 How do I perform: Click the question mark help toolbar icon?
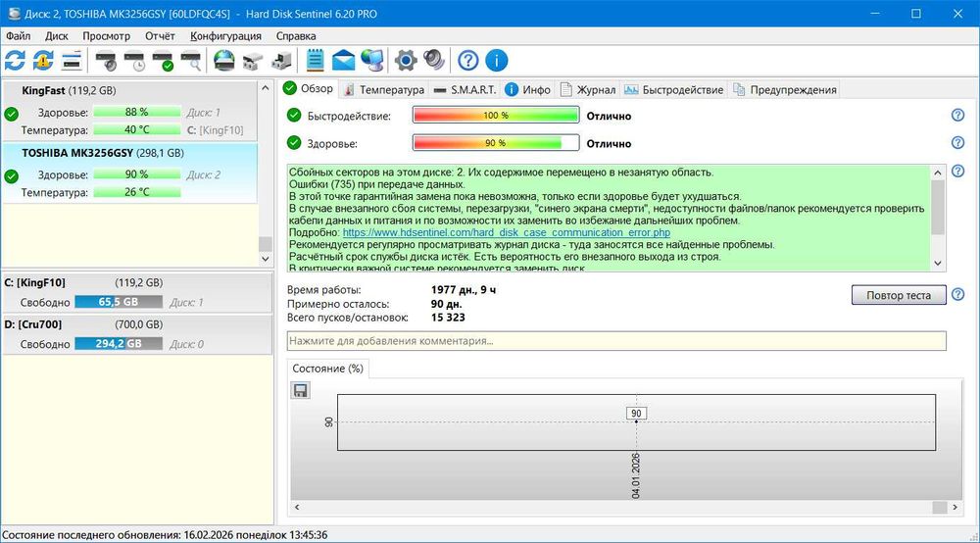468,61
